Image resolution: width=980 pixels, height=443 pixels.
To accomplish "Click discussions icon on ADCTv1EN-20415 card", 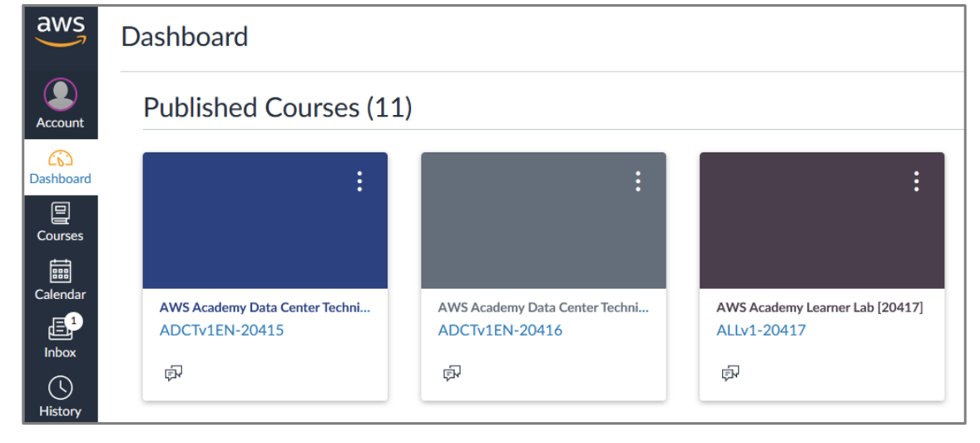I will click(x=173, y=373).
